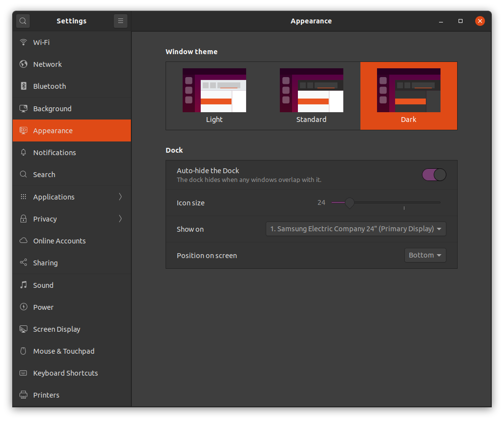Image resolution: width=504 pixels, height=421 pixels.
Task: Expand the Applications submenu chevron
Action: pos(120,197)
